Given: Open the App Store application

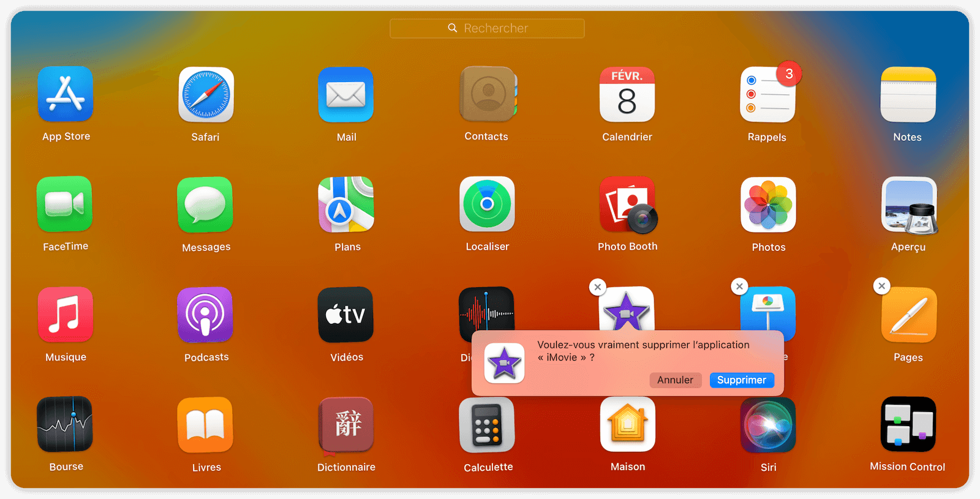Looking at the screenshot, I should (66, 94).
